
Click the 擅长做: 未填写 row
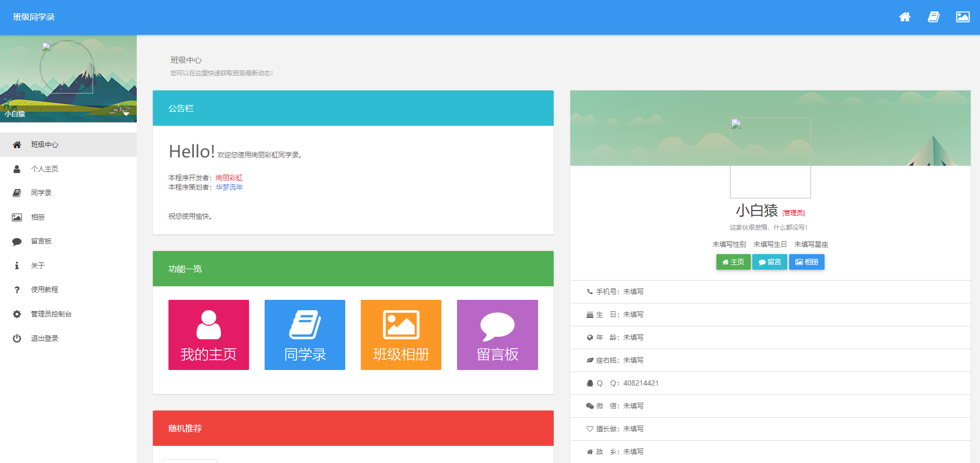click(770, 429)
